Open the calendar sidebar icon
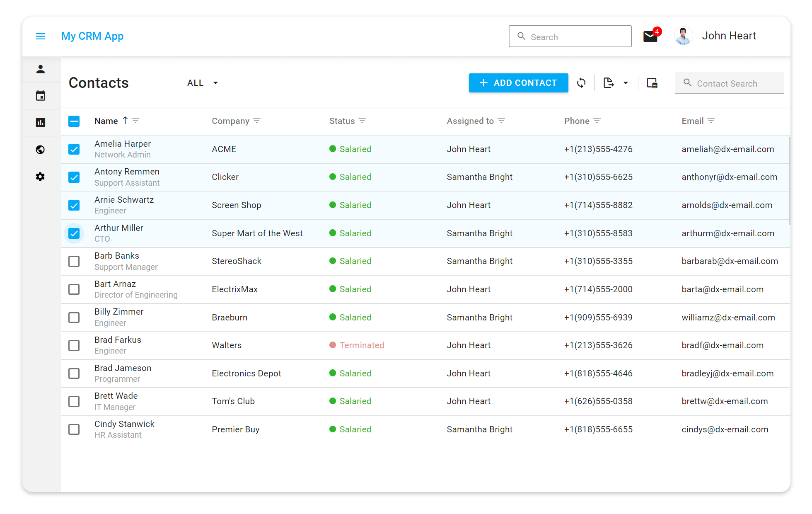This screenshot has height=514, width=812. [40, 96]
